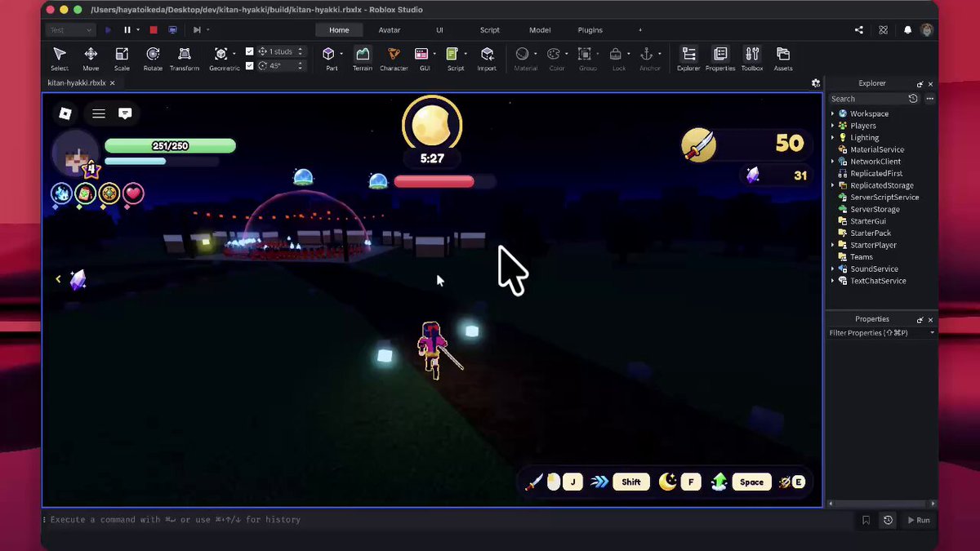Open the Explorer more options (three dots)
The height and width of the screenshot is (551, 980).
pos(929,99)
